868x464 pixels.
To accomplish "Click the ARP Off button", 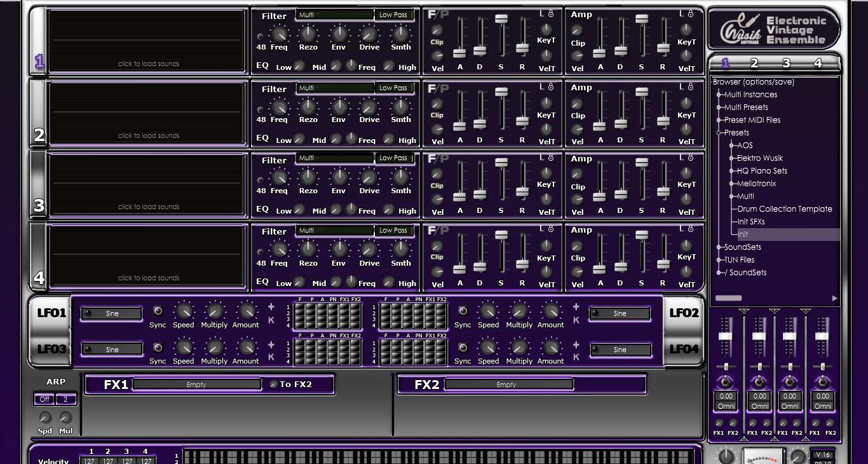I will (44, 399).
